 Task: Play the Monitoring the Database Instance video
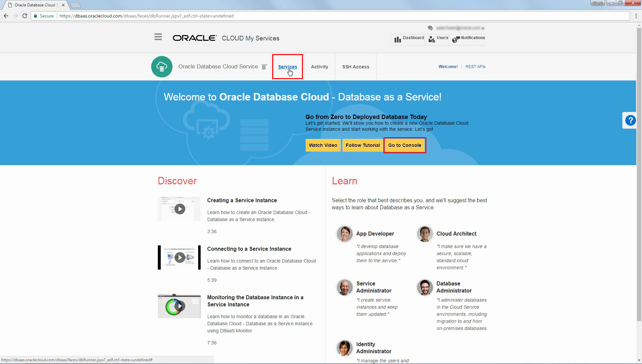(x=180, y=306)
